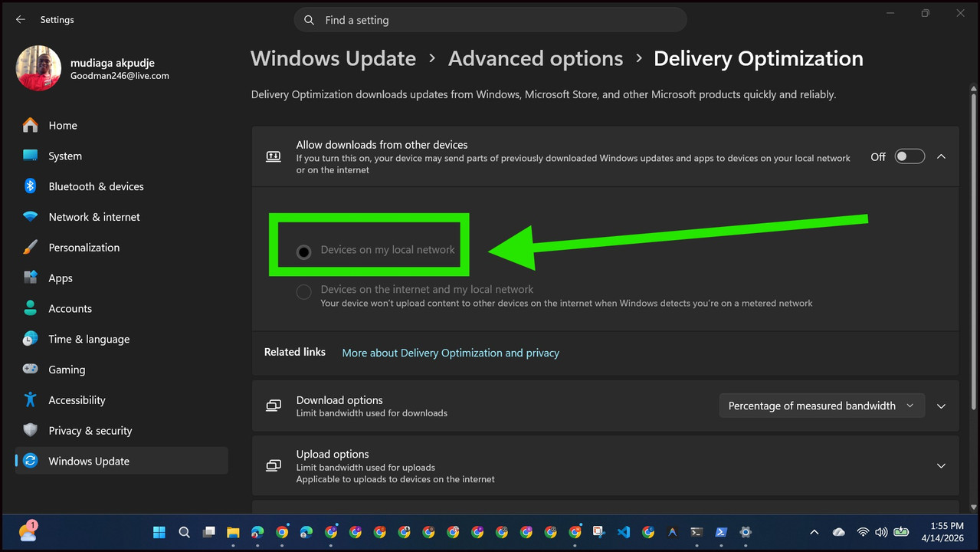Click the Find a setting search field
The width and height of the screenshot is (980, 552).
490,20
